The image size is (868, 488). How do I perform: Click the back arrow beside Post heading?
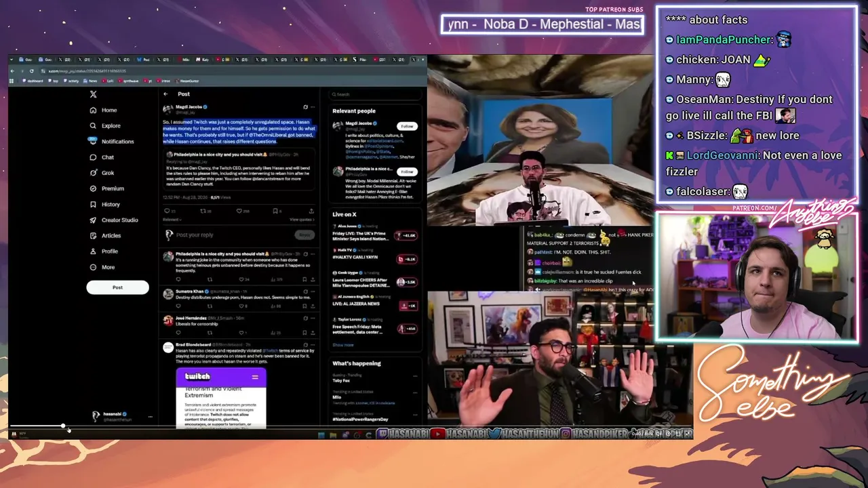tap(165, 94)
